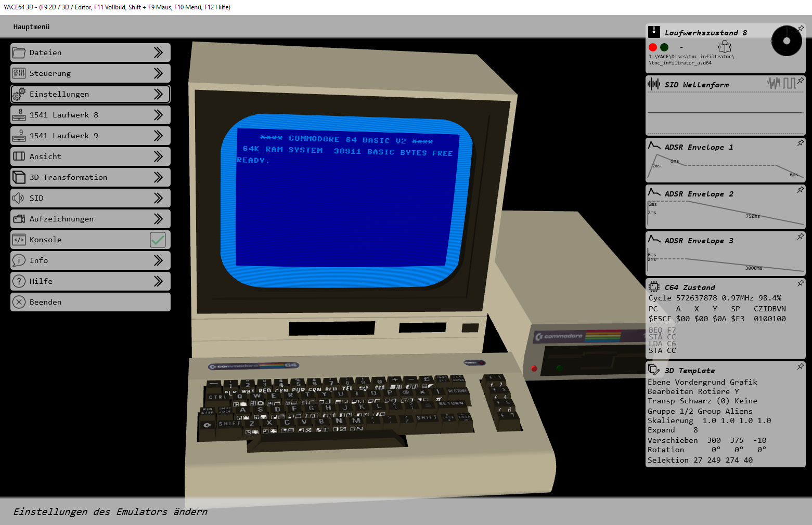This screenshot has width=812, height=525.
Task: Click the chip icon in C64 Zustand
Action: (x=654, y=287)
